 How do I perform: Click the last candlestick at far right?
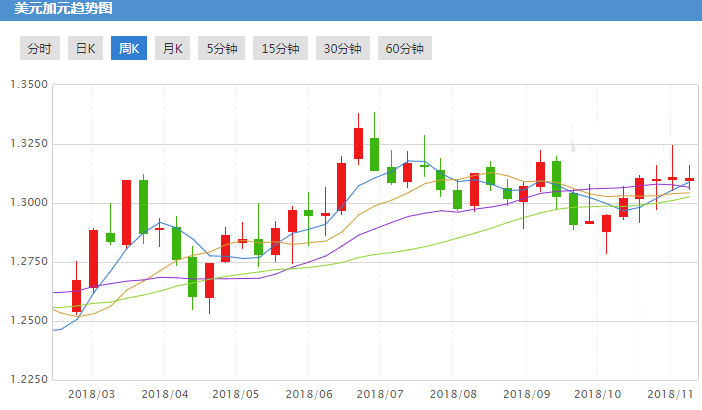[689, 179]
